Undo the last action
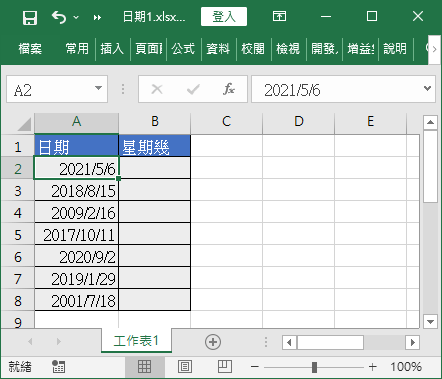442x379 pixels. click(59, 17)
